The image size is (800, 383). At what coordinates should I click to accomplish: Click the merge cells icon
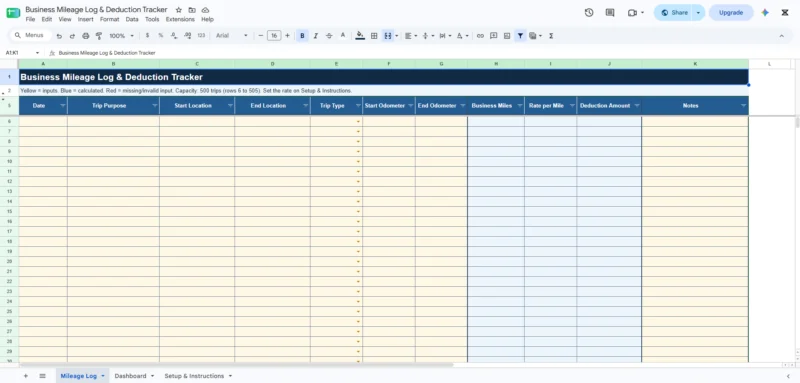[x=388, y=36]
